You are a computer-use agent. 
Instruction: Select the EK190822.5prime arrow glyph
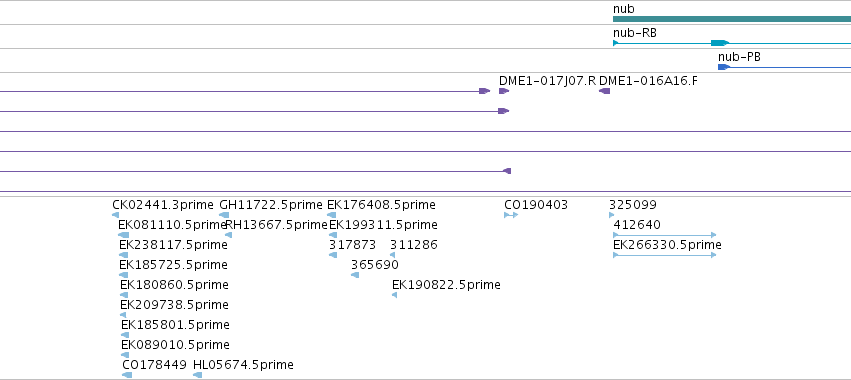(395, 295)
